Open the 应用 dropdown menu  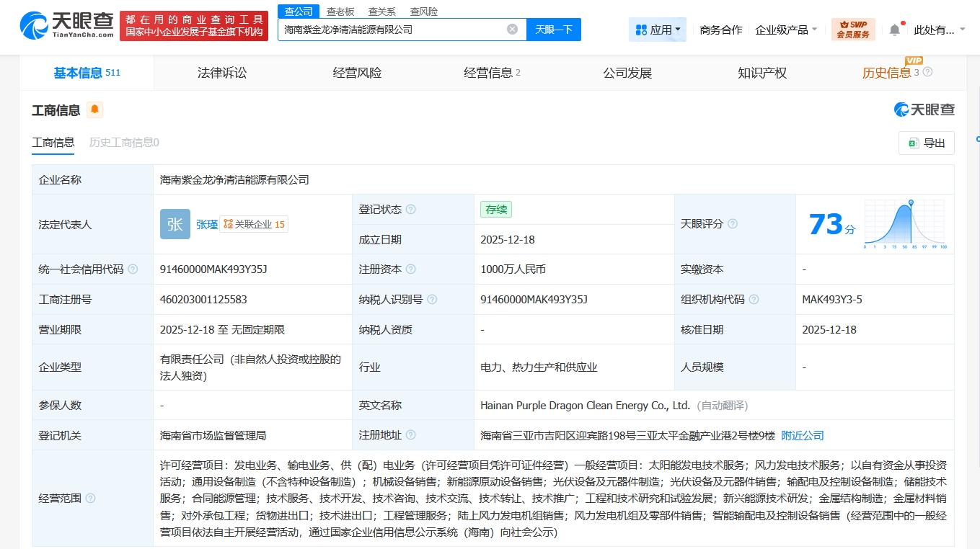coord(658,30)
